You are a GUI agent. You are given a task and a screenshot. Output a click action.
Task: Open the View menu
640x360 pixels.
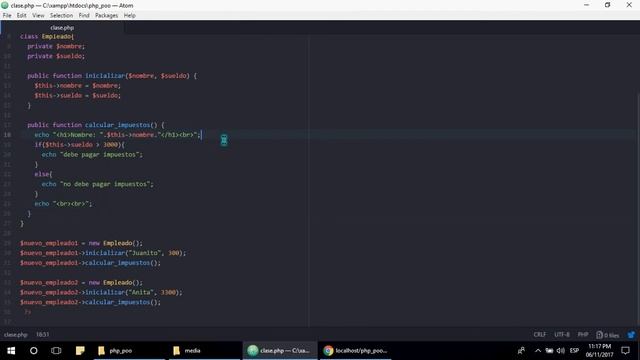(x=38, y=16)
